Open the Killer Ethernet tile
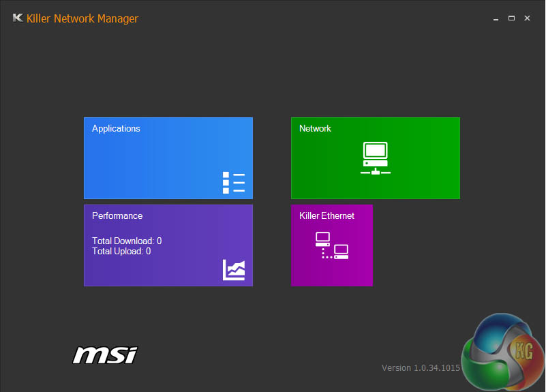 point(332,245)
